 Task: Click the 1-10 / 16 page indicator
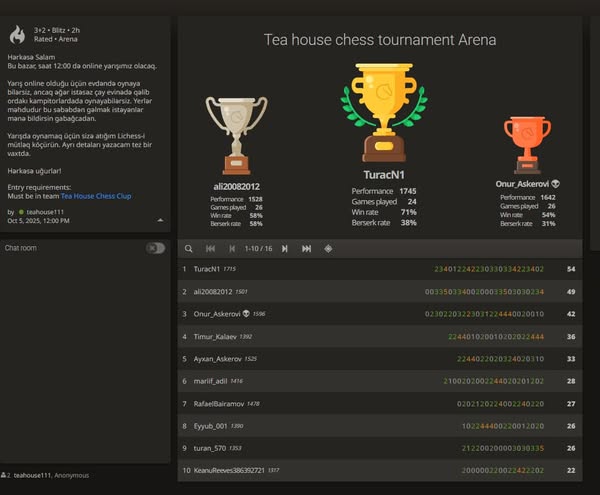pyautogui.click(x=258, y=249)
